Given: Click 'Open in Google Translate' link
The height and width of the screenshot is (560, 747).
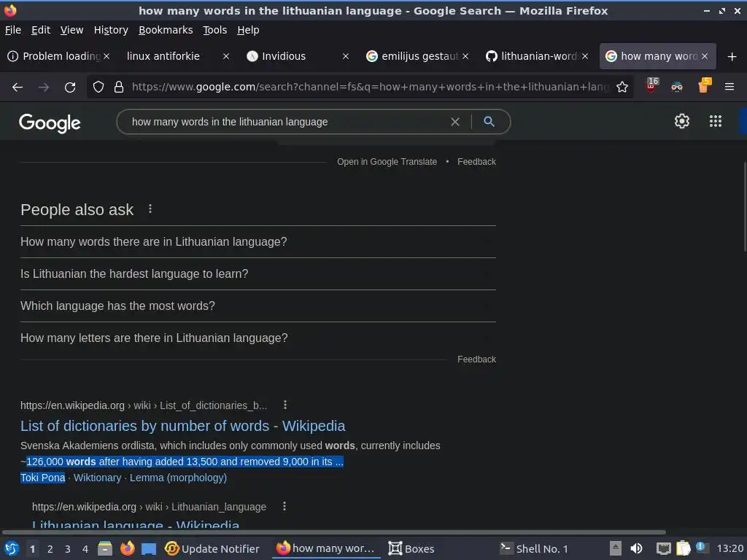Looking at the screenshot, I should coord(387,162).
